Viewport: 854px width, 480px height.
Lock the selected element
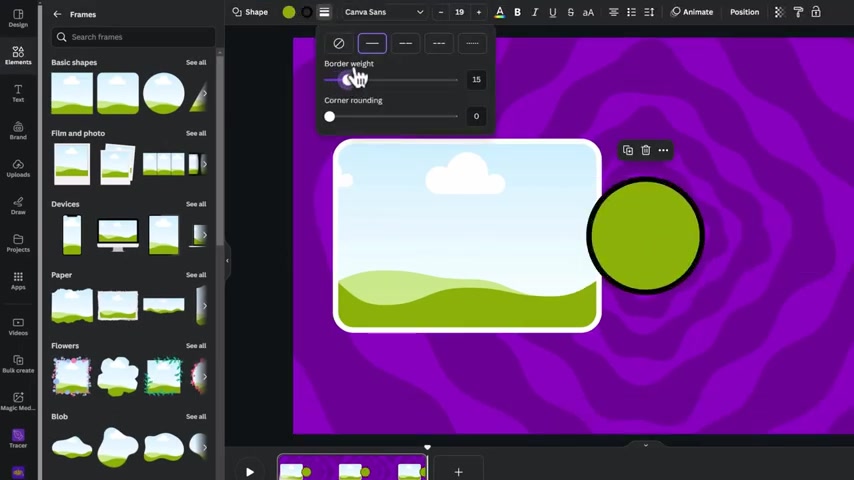tap(816, 12)
